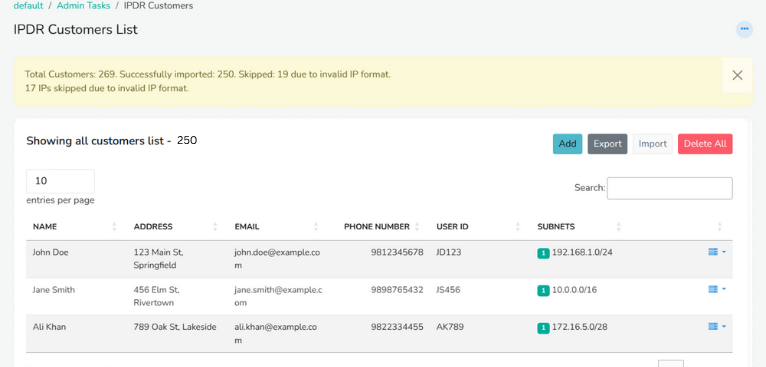
Task: Open actions menu for John Doe row
Action: tap(717, 252)
